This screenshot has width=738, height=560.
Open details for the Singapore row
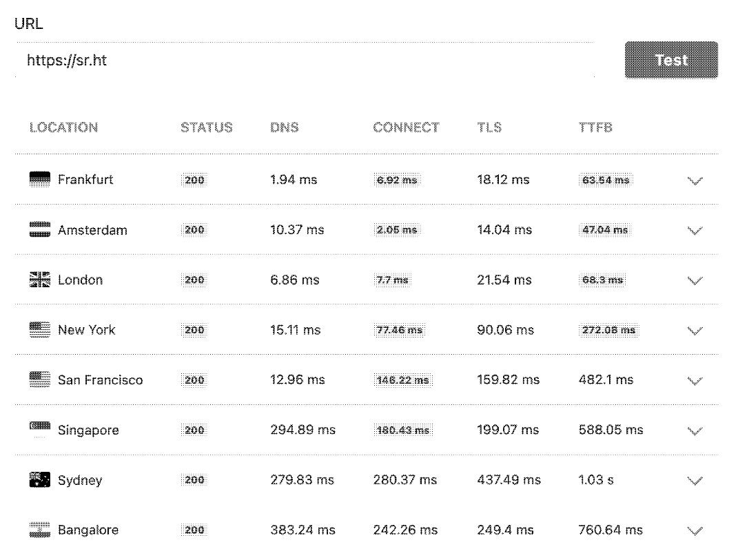[695, 430]
